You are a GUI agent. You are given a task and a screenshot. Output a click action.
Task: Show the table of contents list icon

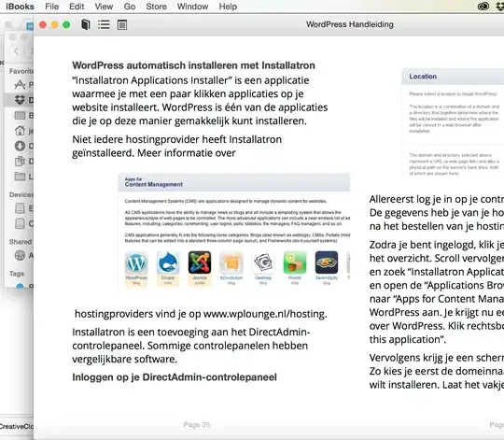tap(104, 24)
